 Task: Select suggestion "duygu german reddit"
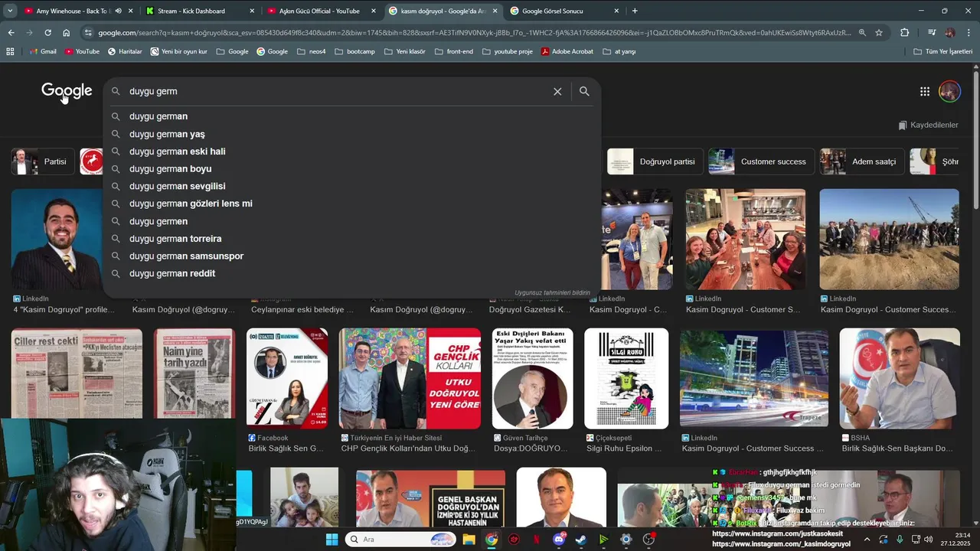[352, 273]
